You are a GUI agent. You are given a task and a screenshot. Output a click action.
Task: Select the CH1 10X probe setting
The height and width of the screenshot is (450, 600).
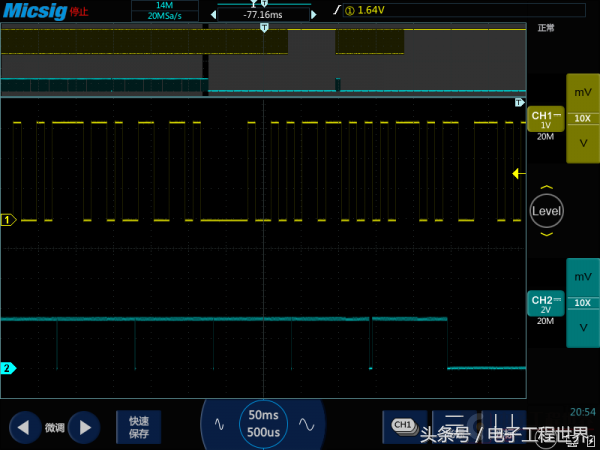point(582,118)
